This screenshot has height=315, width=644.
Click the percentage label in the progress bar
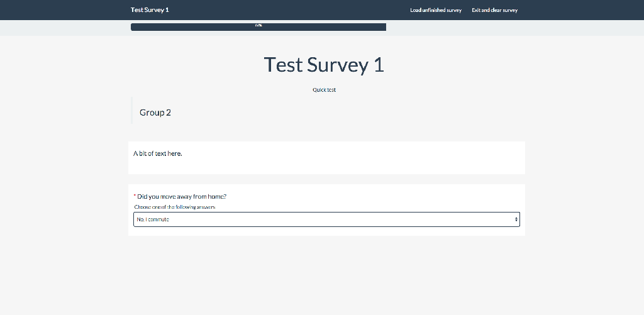tap(258, 26)
